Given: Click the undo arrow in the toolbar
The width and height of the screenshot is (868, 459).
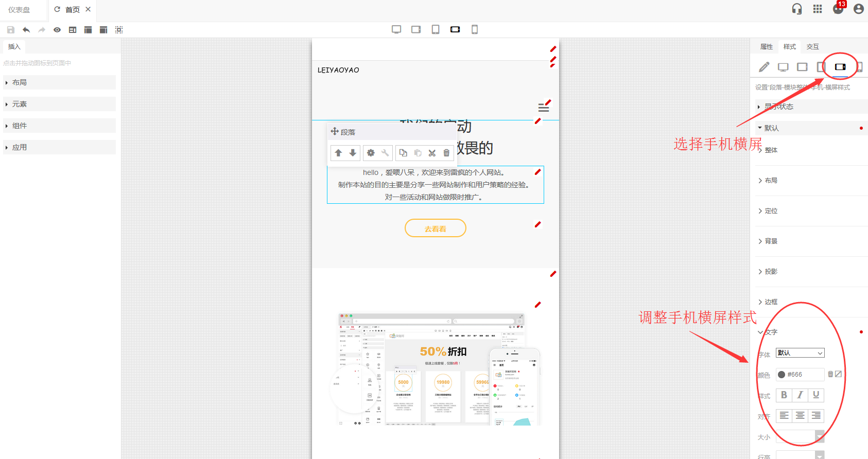Looking at the screenshot, I should 26,30.
